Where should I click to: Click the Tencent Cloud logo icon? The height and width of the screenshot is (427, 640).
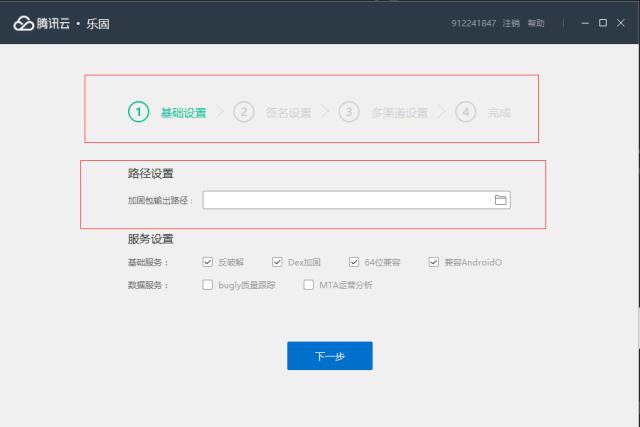23,24
